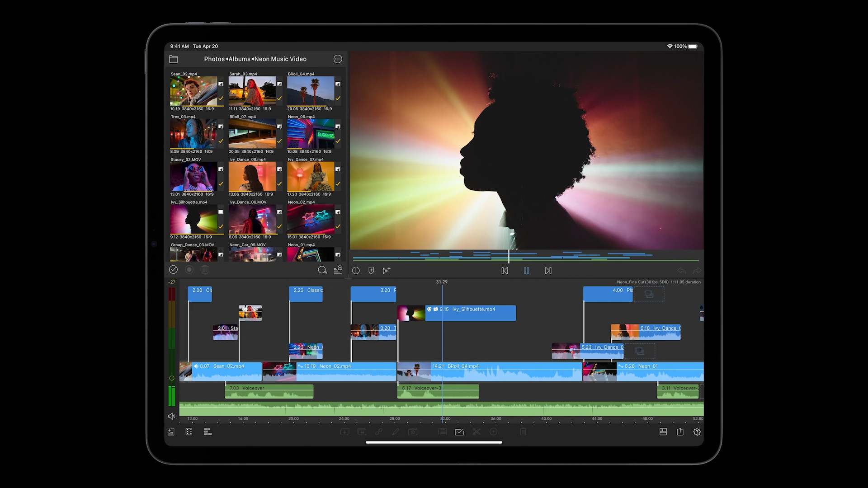Skip to the beginning of the timeline
The width and height of the screenshot is (868, 488).
pos(505,270)
